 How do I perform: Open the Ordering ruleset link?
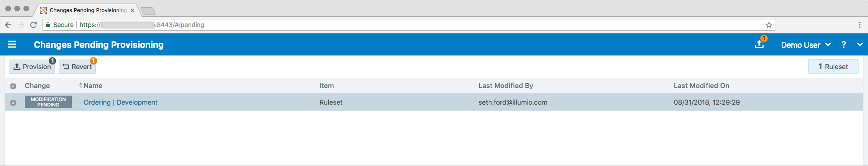coord(97,102)
